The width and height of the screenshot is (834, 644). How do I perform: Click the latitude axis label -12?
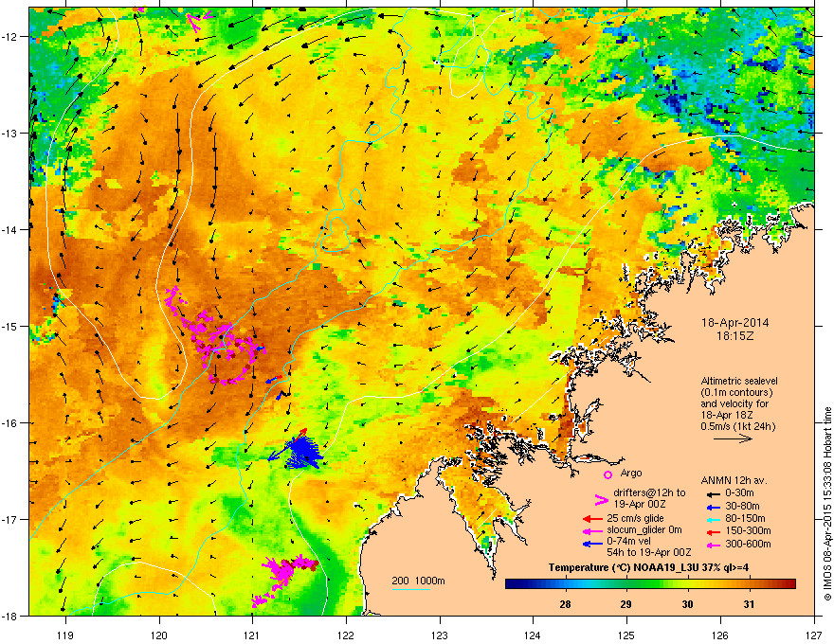(10, 37)
